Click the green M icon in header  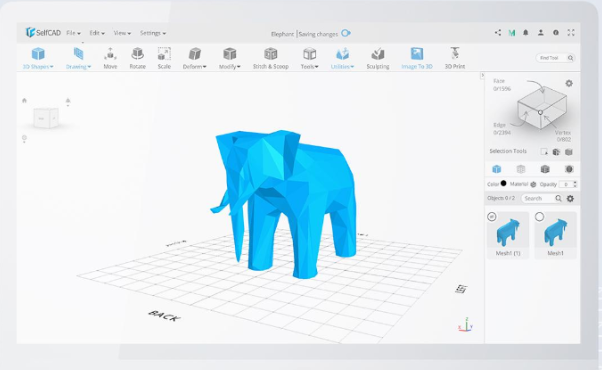tap(512, 33)
